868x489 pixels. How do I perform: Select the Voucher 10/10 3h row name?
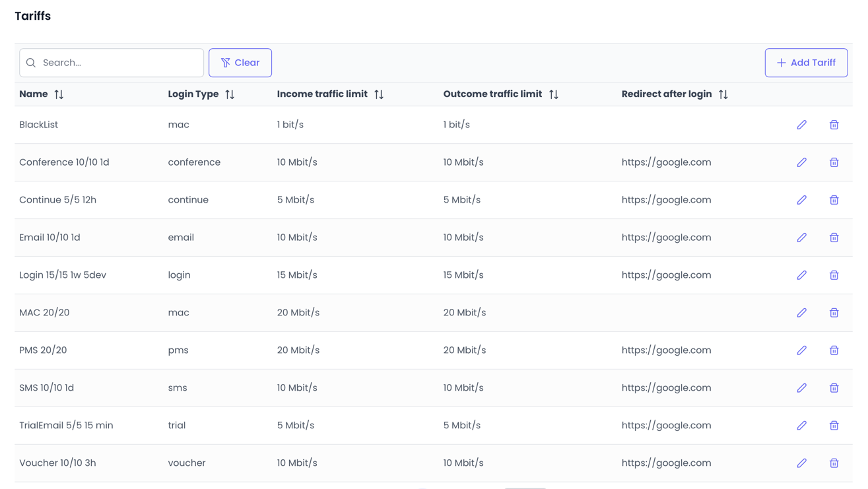click(57, 463)
